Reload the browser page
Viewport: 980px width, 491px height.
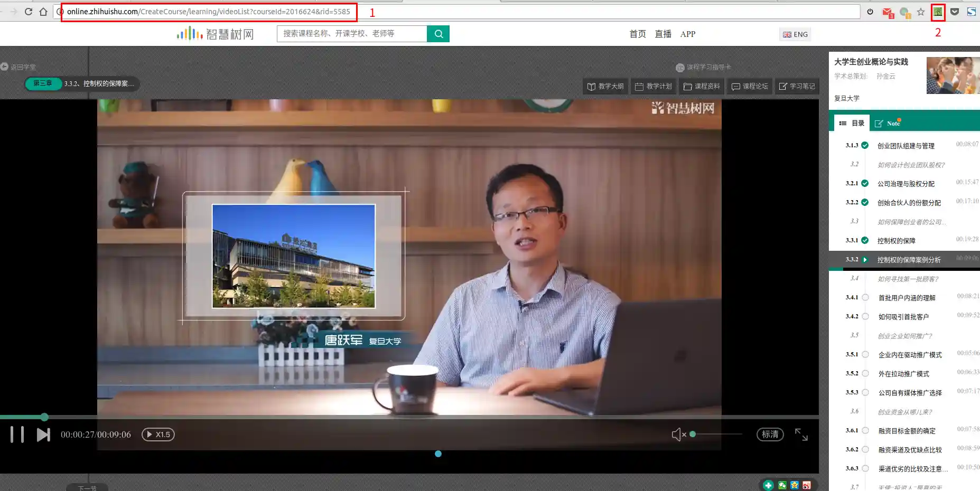tap(29, 12)
